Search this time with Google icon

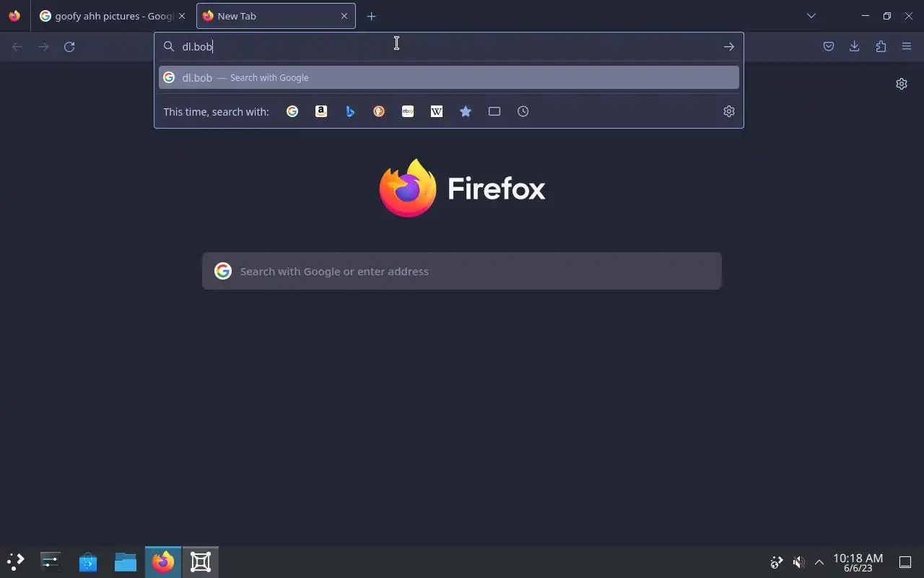[292, 111]
